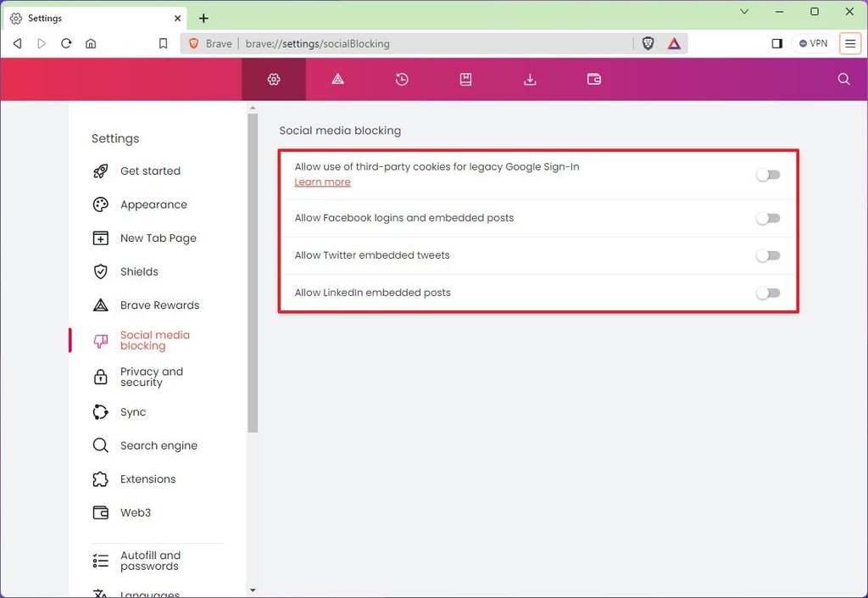
Task: Enable Twitter embedded tweets
Action: (x=768, y=254)
